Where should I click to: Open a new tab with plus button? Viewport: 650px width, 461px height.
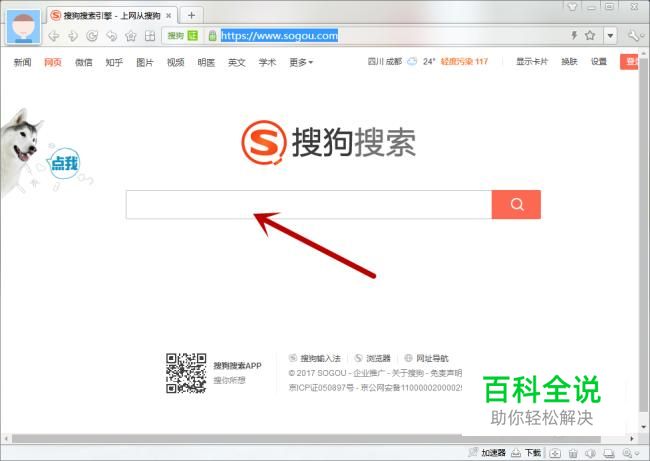click(x=191, y=16)
